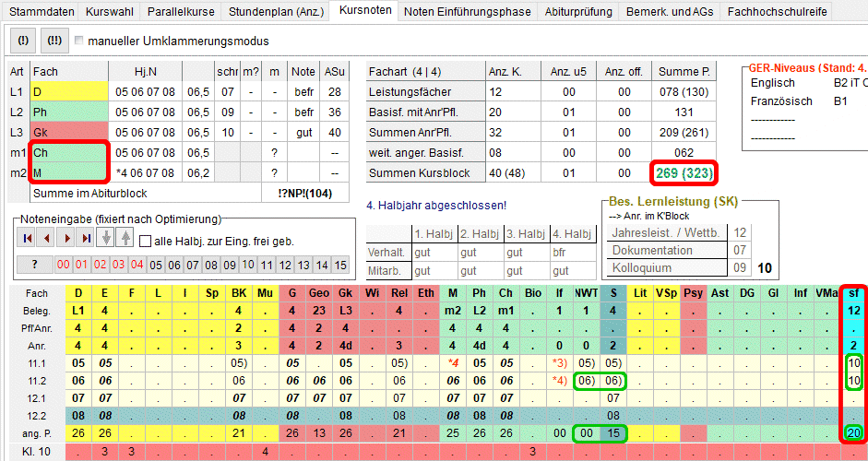Viewport: 868px width, 461px height.
Task: Open the Abiturprüfung tab
Action: (578, 12)
